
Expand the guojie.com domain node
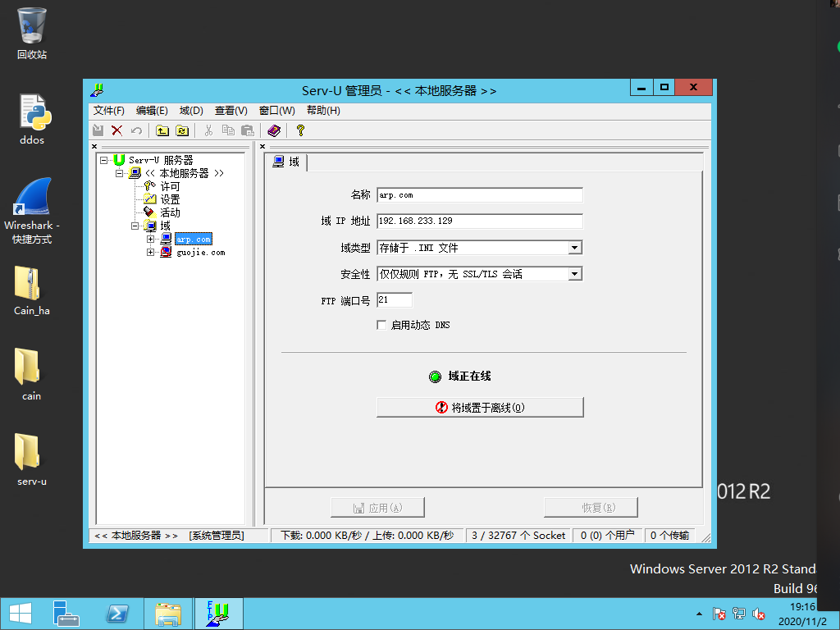point(151,252)
